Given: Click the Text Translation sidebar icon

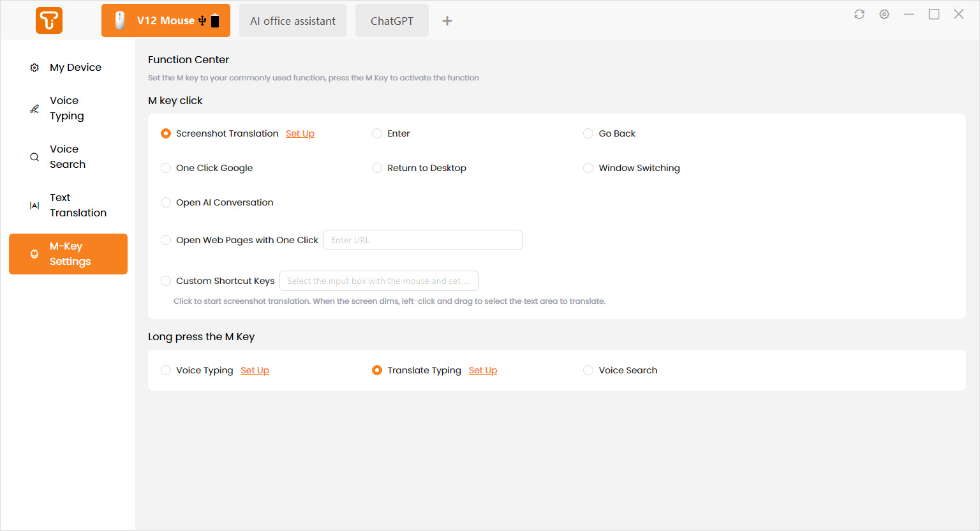Looking at the screenshot, I should point(34,206).
